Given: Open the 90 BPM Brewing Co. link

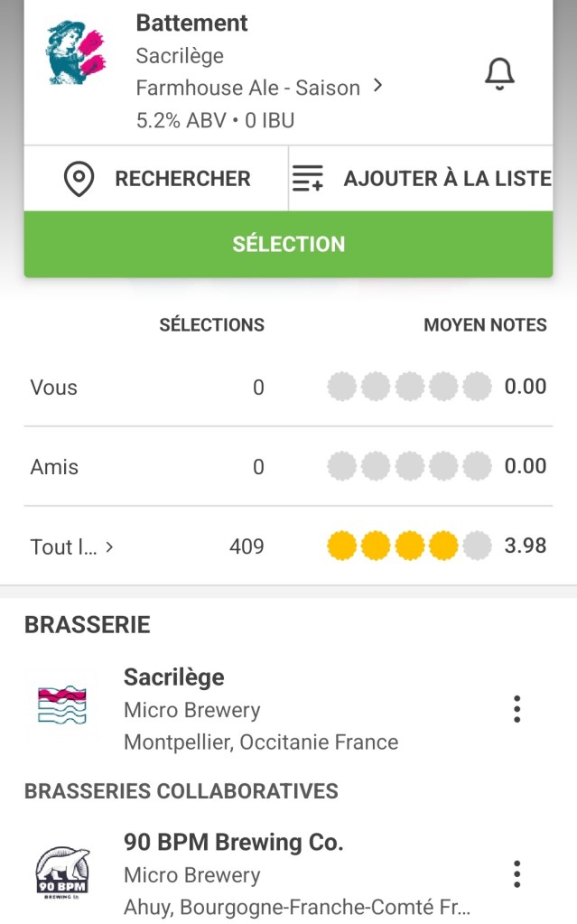Looking at the screenshot, I should (x=233, y=843).
